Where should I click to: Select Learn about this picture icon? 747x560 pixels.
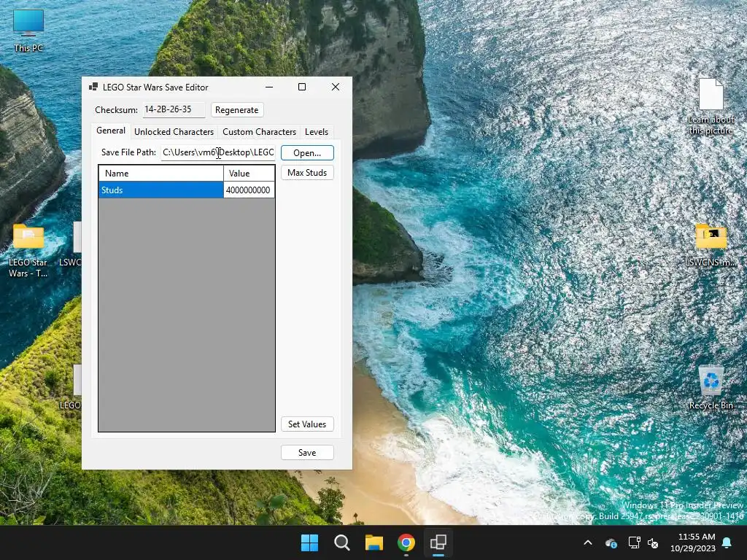[x=711, y=107]
